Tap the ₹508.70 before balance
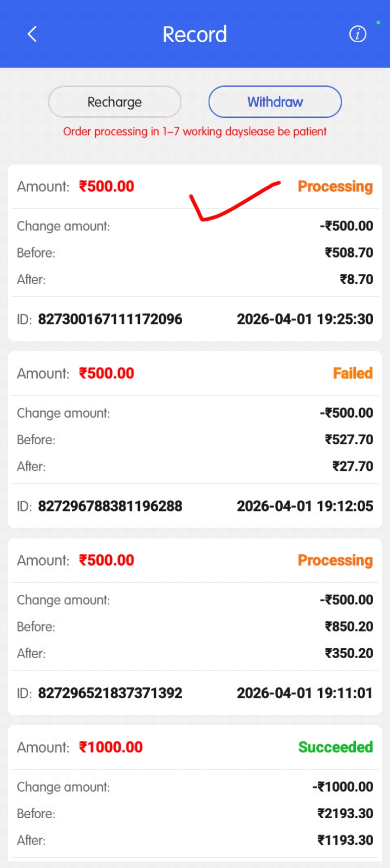This screenshot has width=390, height=868. tap(349, 253)
